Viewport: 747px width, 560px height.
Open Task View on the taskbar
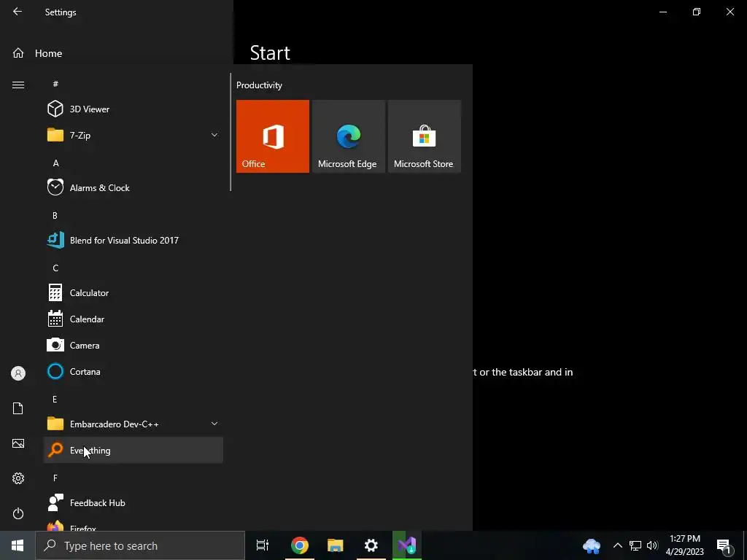pos(262,545)
